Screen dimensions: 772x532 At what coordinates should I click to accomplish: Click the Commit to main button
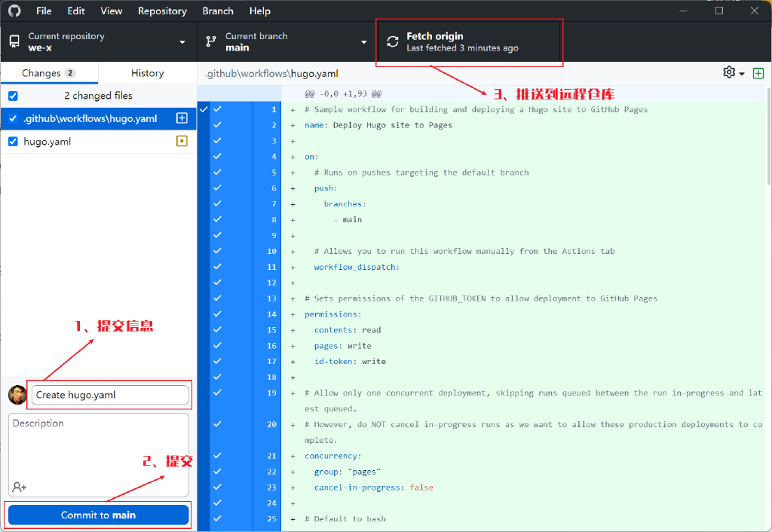(98, 515)
